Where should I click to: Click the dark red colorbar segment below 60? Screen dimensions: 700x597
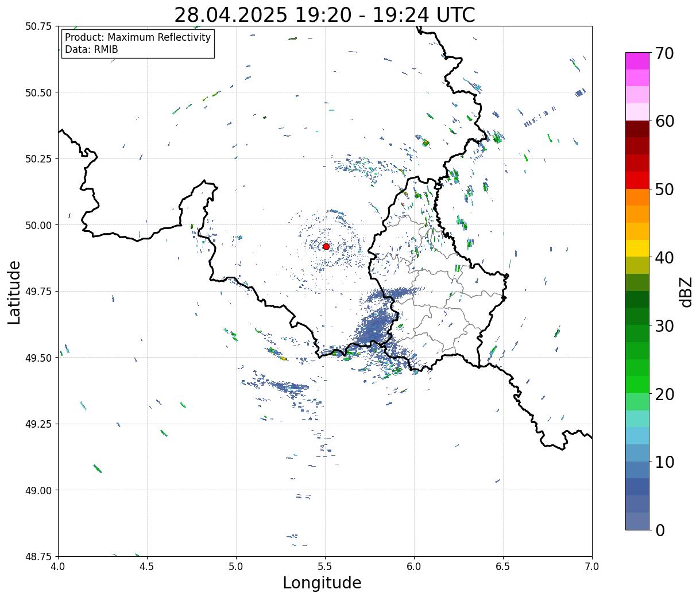(637, 129)
